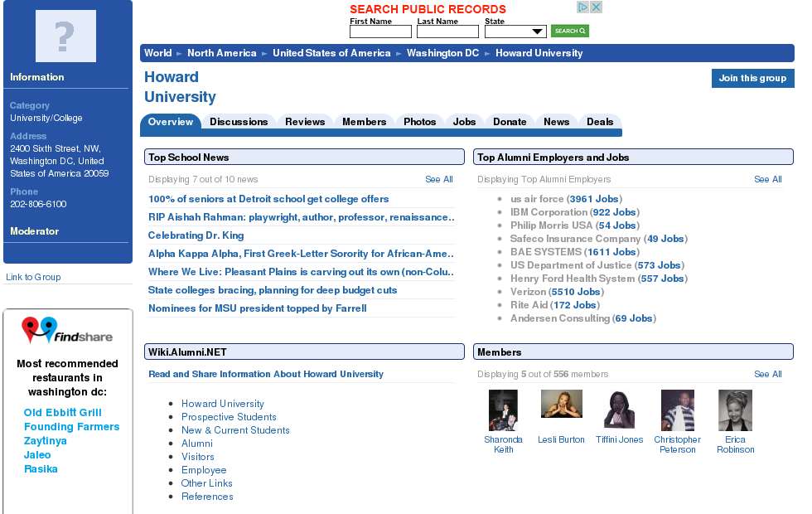Click Read and Share Information About Howard University
This screenshot has width=812, height=514.
pos(266,374)
